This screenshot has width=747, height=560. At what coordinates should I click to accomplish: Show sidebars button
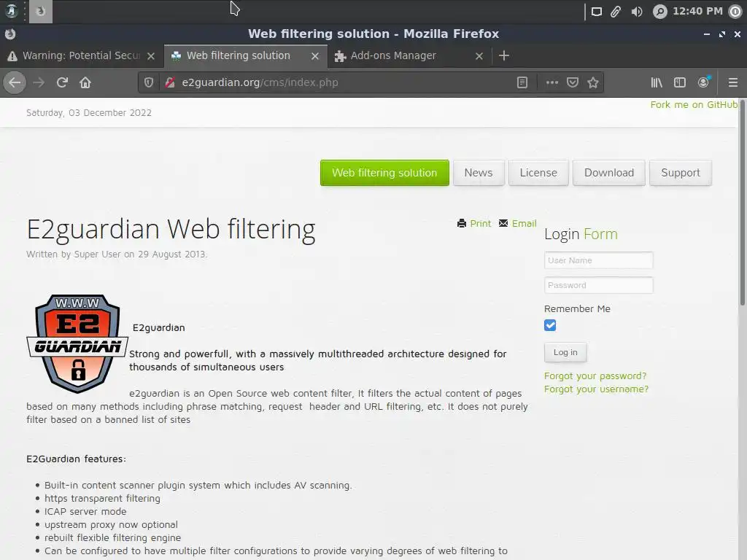680,82
